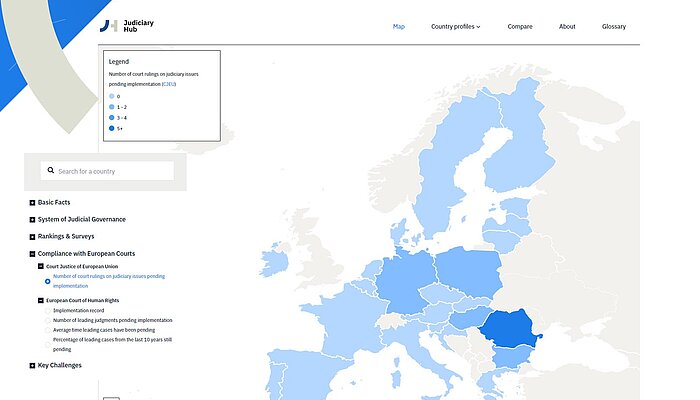This screenshot has height=400, width=700.
Task: Collapse Court Justice of European Union group
Action: coord(41,266)
